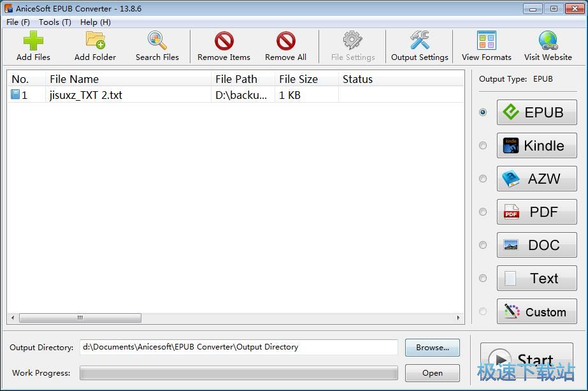Screen dimensions: 588x391
Task: Select the PDF output radio button
Action: click(483, 212)
